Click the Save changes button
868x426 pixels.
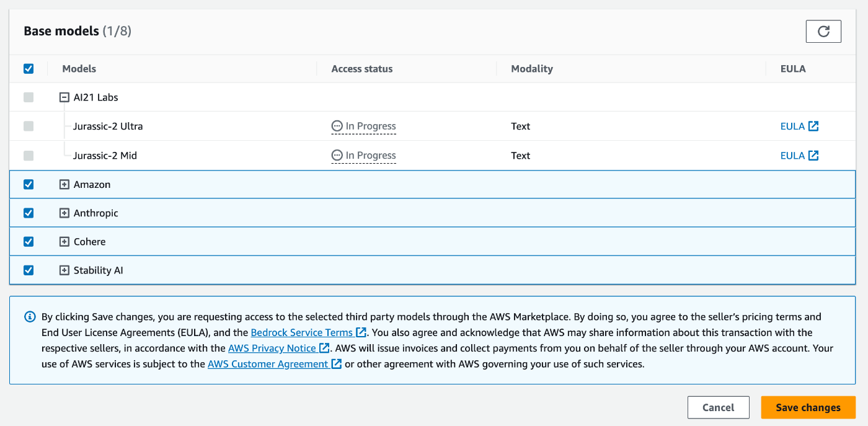808,407
